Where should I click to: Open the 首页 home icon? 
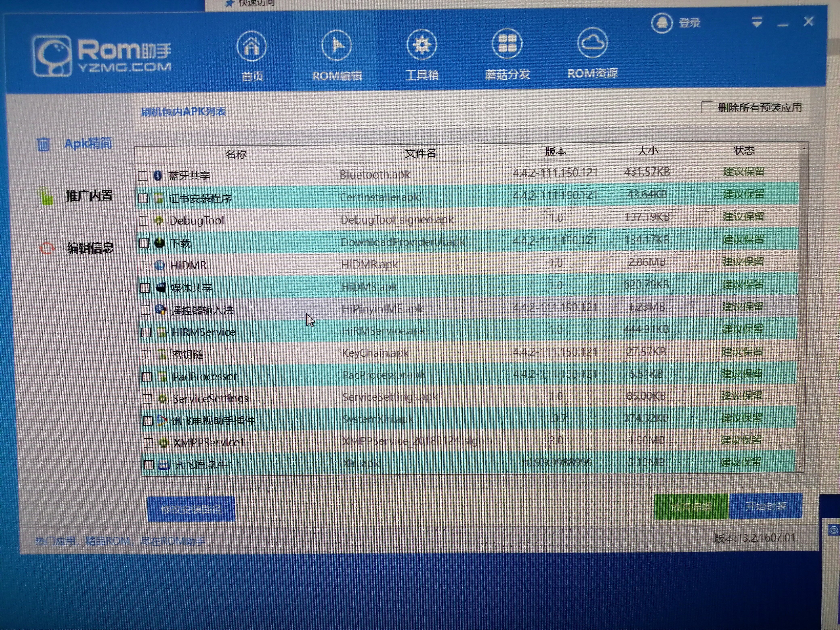251,46
